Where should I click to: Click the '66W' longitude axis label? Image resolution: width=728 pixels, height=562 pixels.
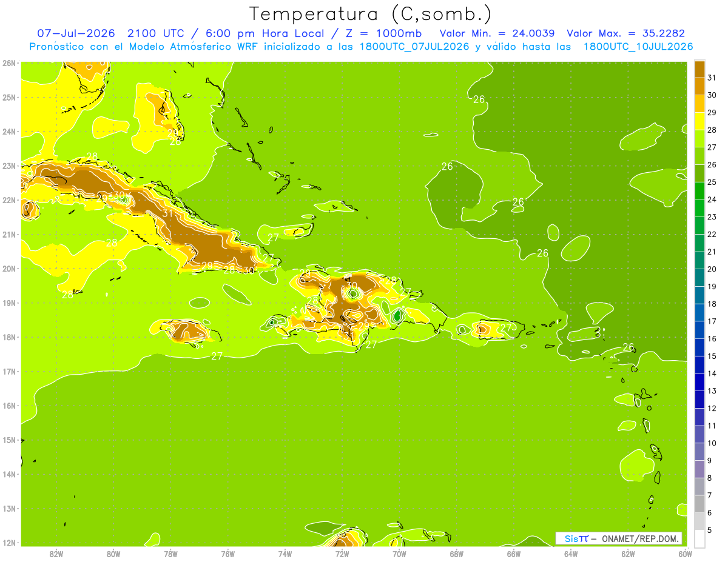[514, 554]
